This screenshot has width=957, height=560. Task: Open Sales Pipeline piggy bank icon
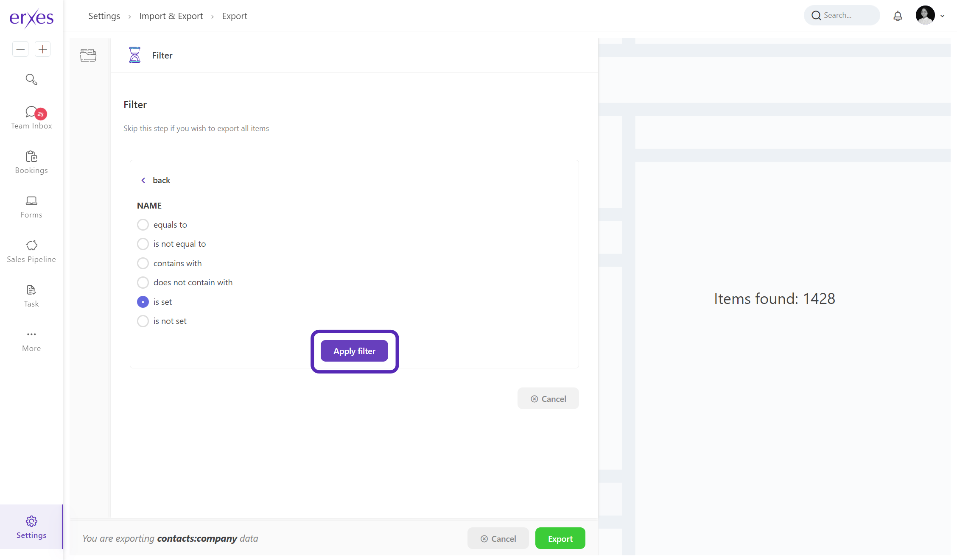coord(31,245)
